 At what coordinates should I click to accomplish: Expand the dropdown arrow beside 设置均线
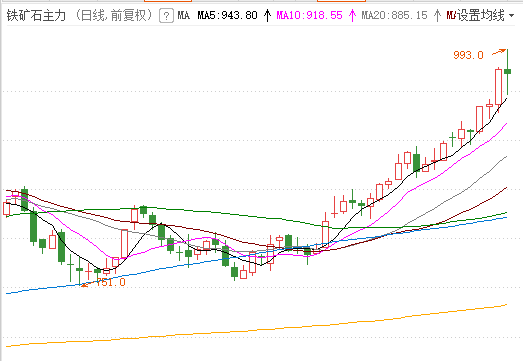coord(512,16)
